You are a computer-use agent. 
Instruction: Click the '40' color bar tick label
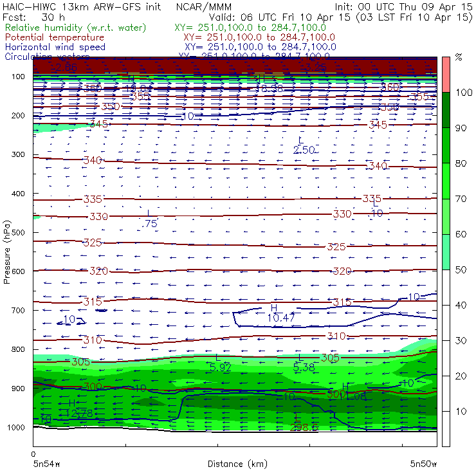coord(461,305)
